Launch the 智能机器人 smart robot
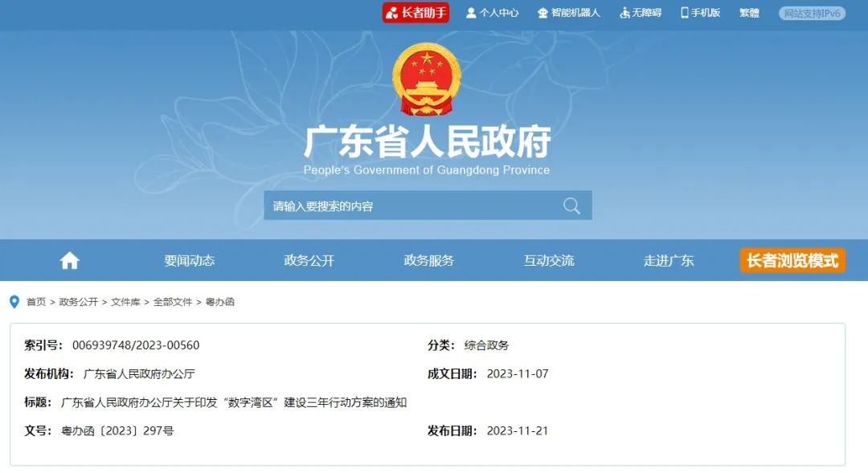 coord(569,13)
